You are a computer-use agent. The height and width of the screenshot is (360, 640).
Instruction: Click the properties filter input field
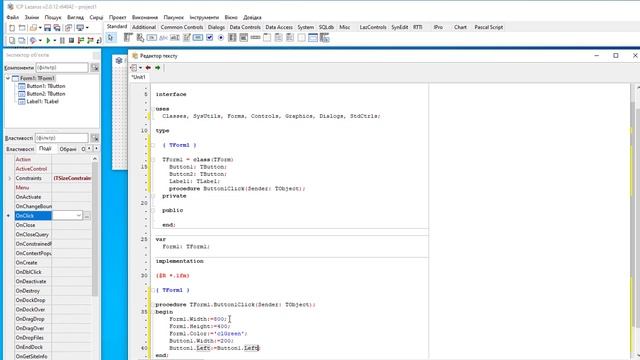coord(62,138)
